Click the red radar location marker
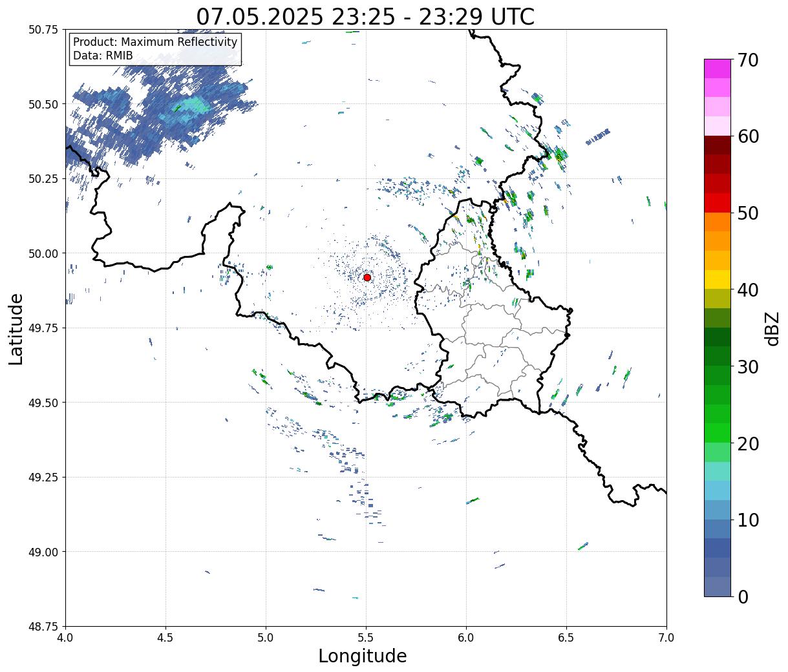The width and height of the screenshot is (788, 672). (367, 277)
